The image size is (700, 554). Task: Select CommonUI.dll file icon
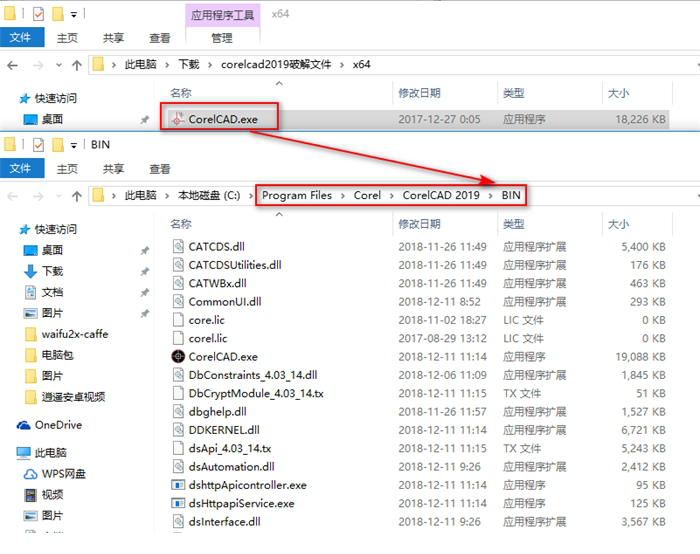coord(178,301)
